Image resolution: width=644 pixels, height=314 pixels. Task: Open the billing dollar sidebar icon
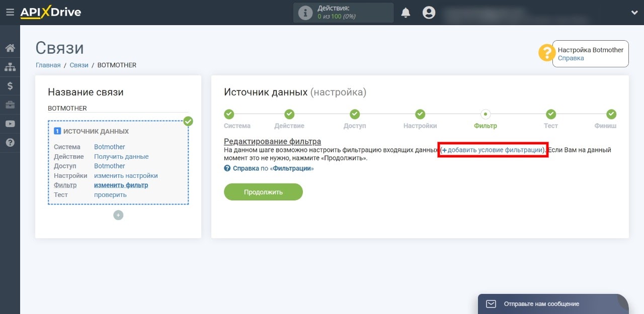point(10,86)
